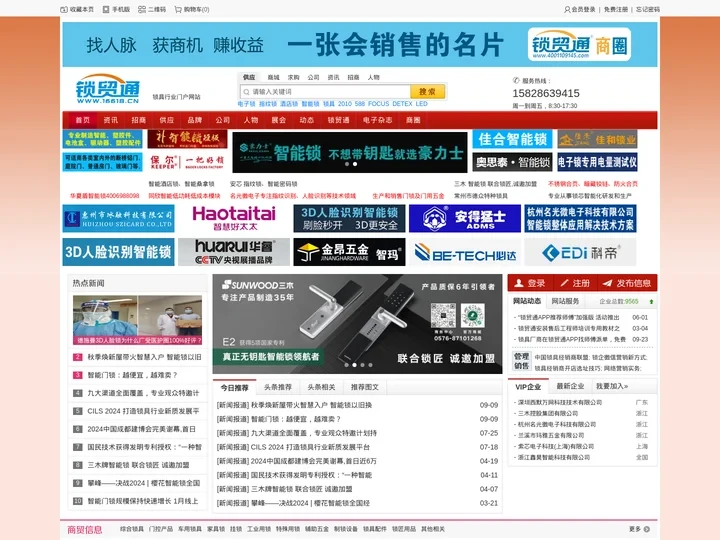720x540 pixels.
Task: Open the 热点新闻 medical workers photo thumbnail
Action: click(137, 320)
